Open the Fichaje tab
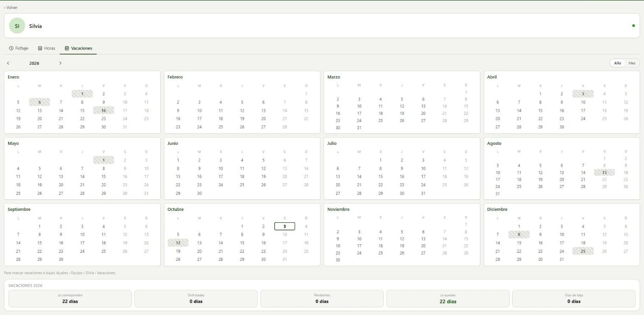644x315 pixels. [x=19, y=48]
